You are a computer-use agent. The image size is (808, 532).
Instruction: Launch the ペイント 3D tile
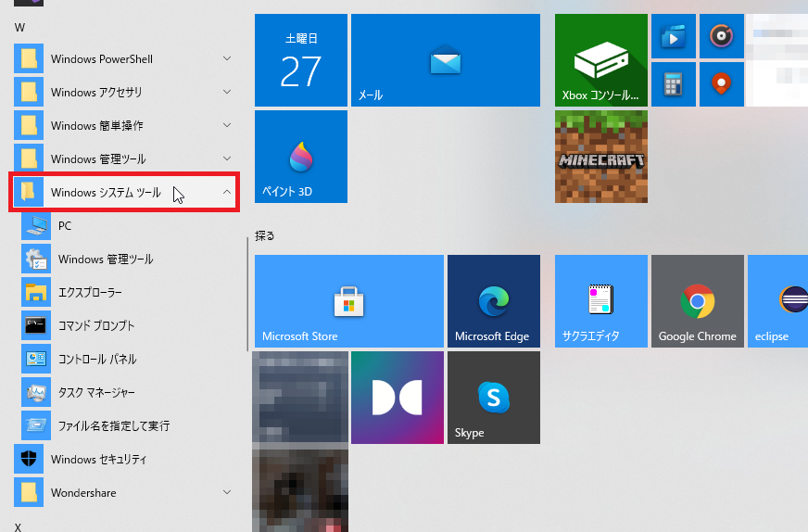300,157
